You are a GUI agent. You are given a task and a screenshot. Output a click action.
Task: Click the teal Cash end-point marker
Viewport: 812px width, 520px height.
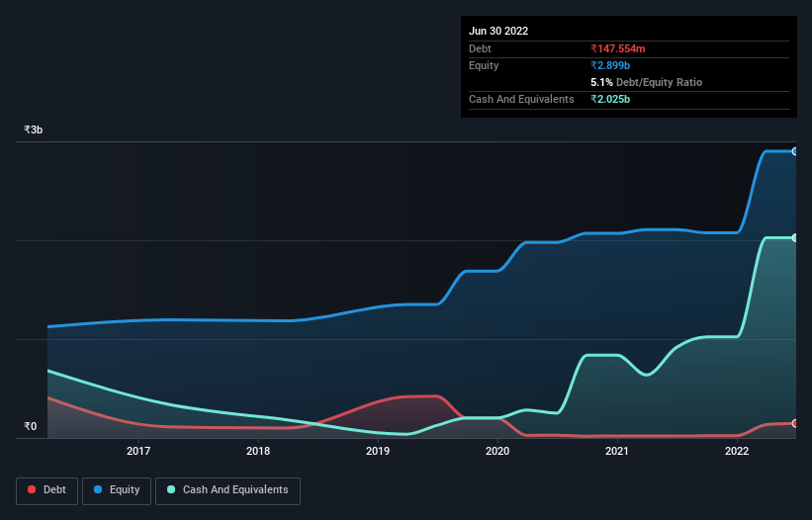coord(795,238)
